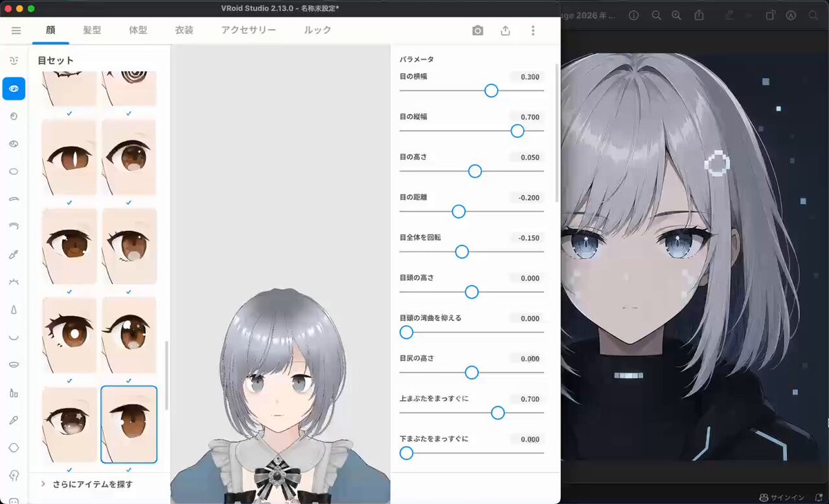This screenshot has height=504, width=829.
Task: Click the パラメータ panel heading
Action: tap(417, 59)
